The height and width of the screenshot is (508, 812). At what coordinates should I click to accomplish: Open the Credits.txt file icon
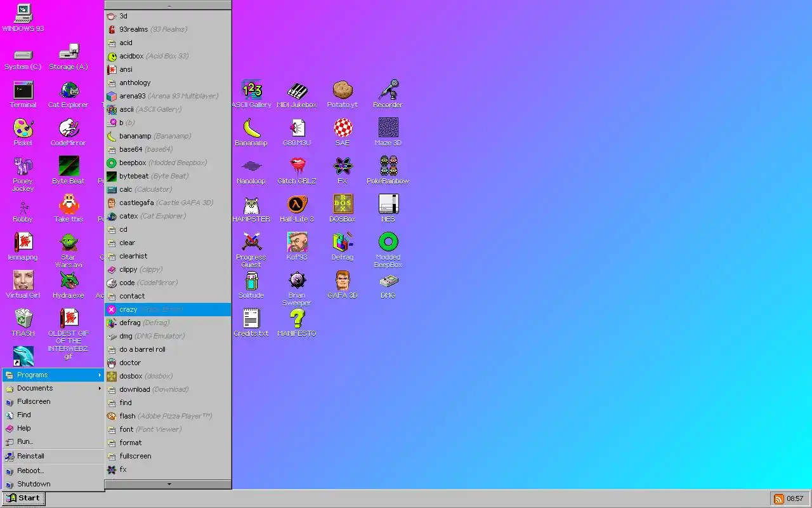click(x=251, y=323)
